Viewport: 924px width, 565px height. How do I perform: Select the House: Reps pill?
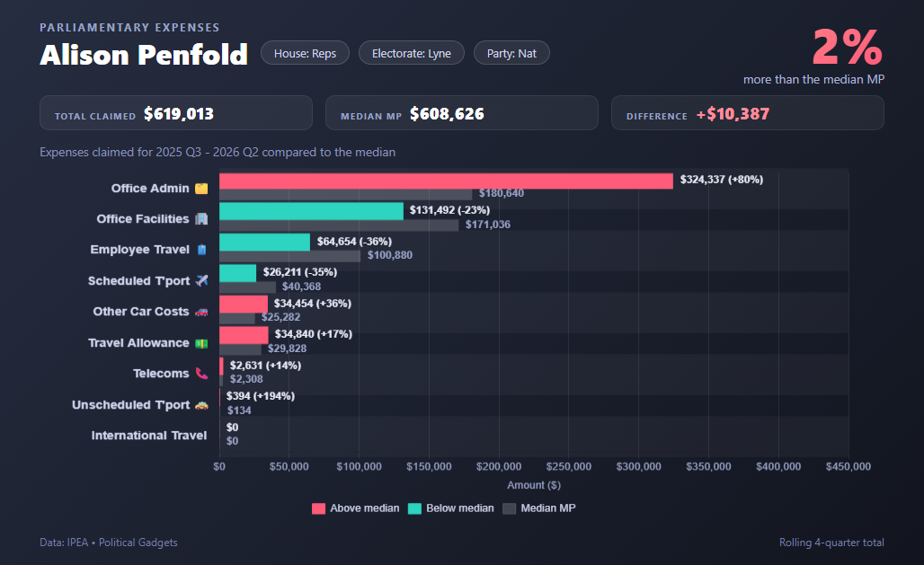305,53
